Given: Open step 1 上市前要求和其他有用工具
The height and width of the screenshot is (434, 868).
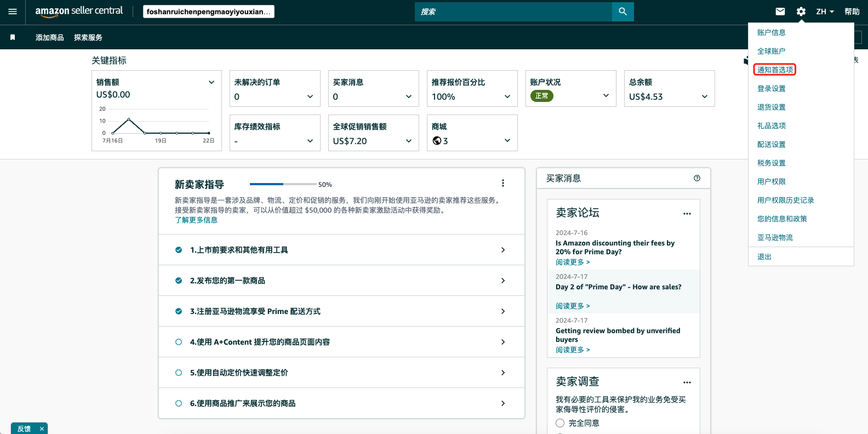Looking at the screenshot, I should (341, 250).
